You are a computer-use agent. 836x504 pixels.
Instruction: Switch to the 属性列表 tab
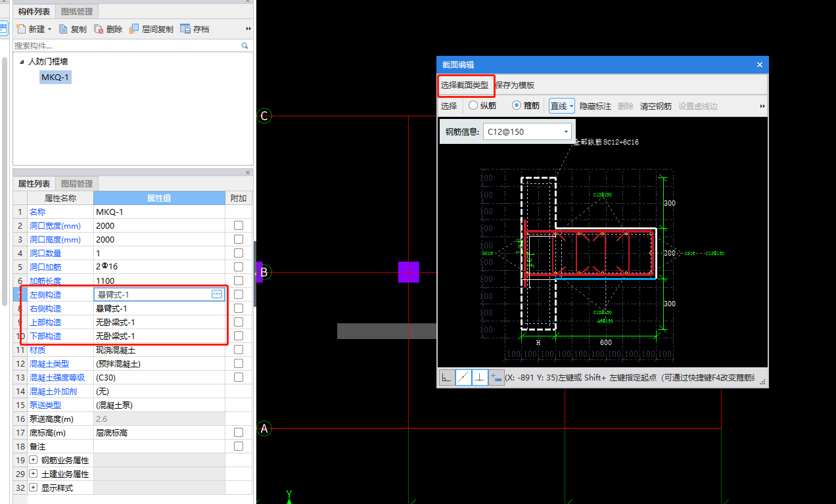click(34, 183)
